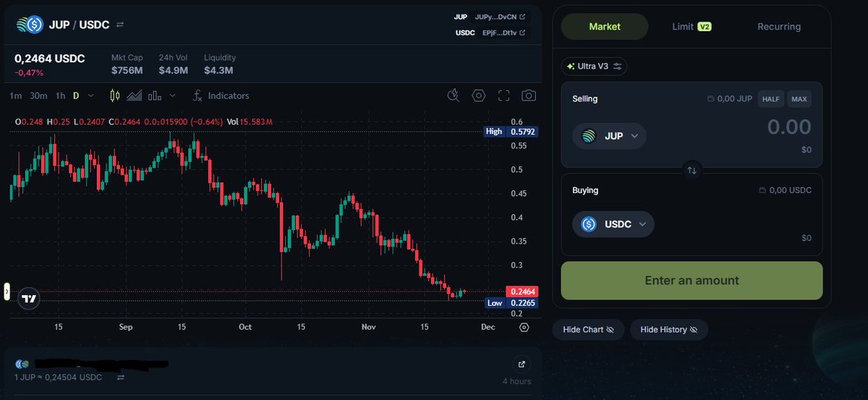Select the D daily timeframe
The width and height of the screenshot is (868, 400).
(x=75, y=95)
